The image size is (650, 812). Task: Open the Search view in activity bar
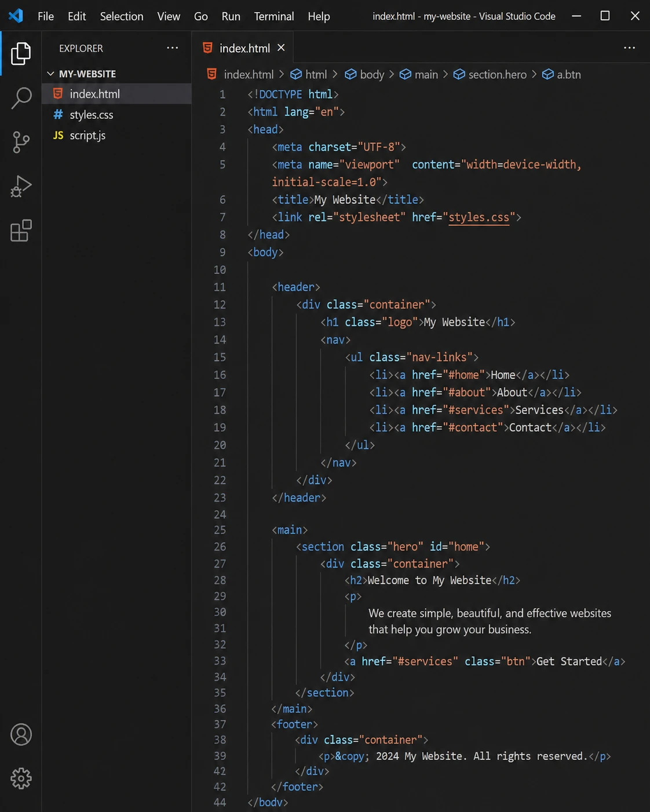(21, 98)
